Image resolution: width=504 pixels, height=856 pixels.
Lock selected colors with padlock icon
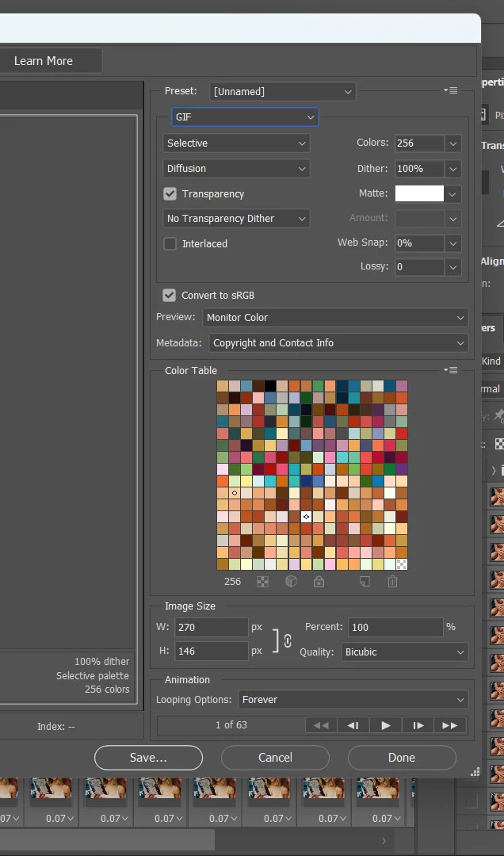coord(319,582)
